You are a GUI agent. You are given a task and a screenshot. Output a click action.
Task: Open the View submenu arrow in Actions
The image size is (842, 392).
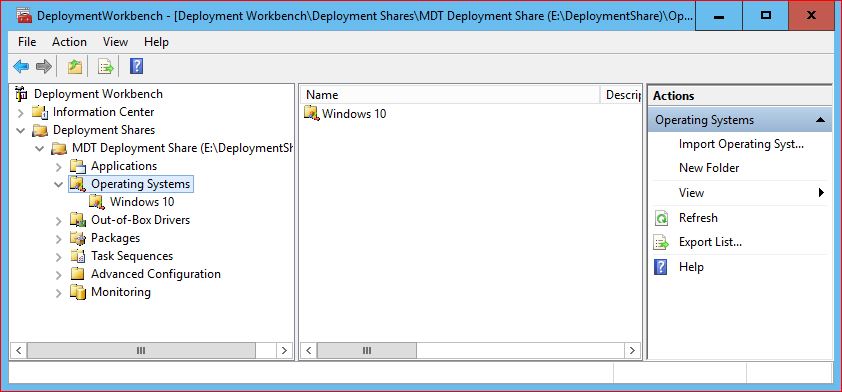(x=821, y=192)
